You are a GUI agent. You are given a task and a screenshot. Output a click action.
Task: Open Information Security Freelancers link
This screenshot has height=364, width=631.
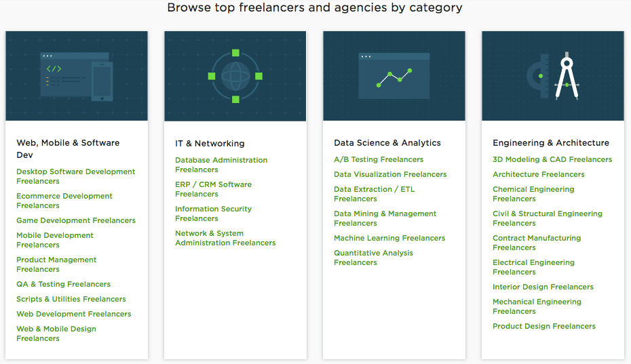pyautogui.click(x=213, y=214)
